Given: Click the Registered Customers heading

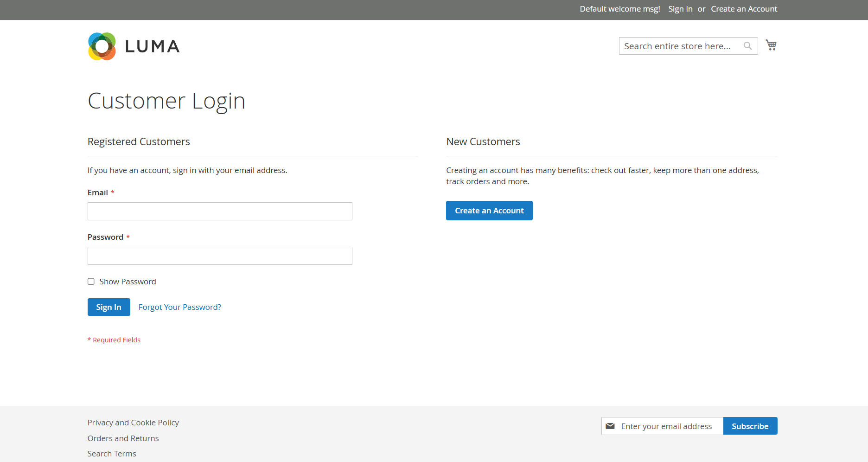Looking at the screenshot, I should 139,141.
